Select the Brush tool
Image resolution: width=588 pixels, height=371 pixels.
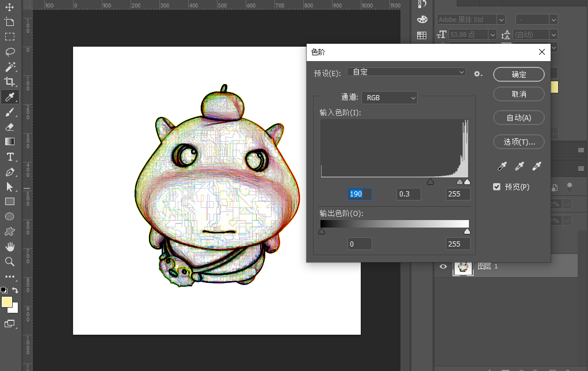[10, 112]
